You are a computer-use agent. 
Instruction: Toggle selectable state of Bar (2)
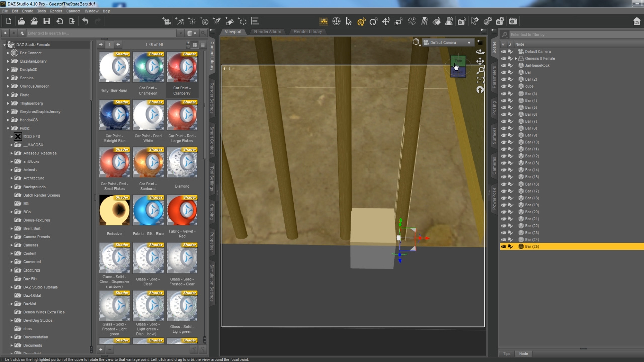510,79
